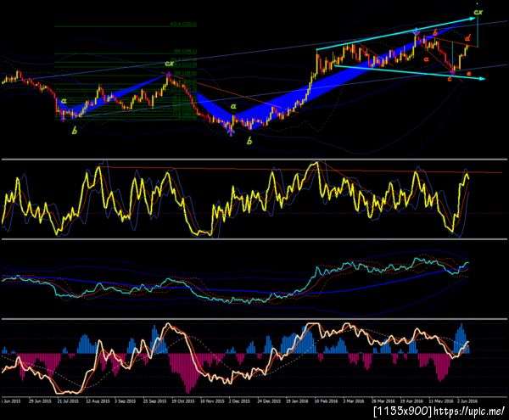This screenshot has height=420, width=509.
Task: Select the green 'cx' label at the October 2015 peak
Action: point(170,64)
